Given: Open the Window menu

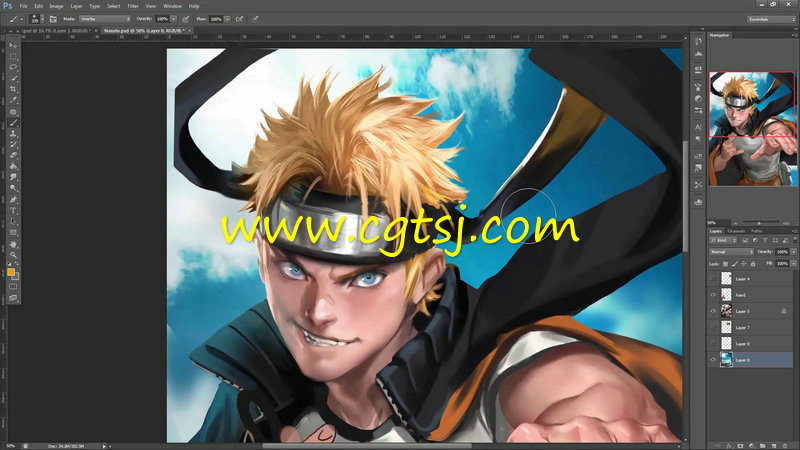Looking at the screenshot, I should coord(172,6).
